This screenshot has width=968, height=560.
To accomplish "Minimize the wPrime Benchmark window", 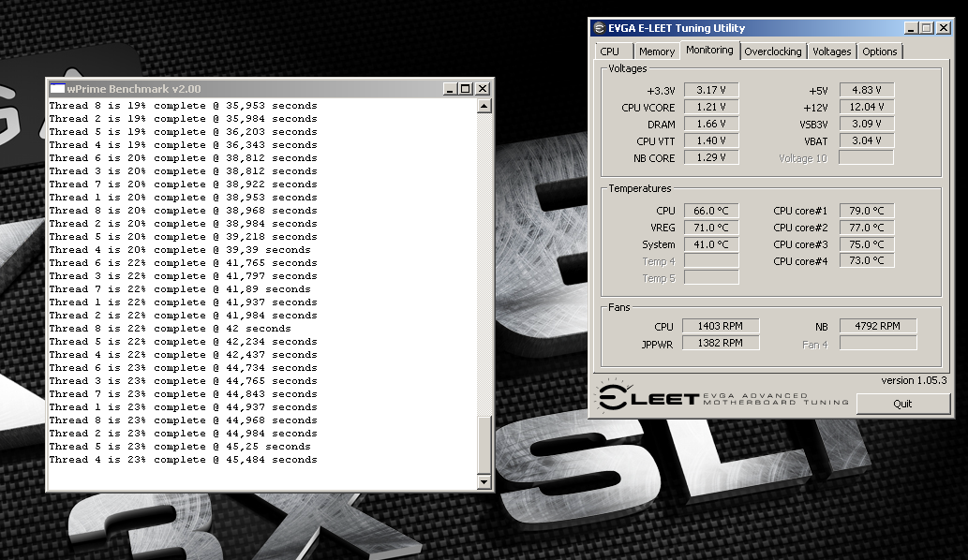I will (450, 89).
